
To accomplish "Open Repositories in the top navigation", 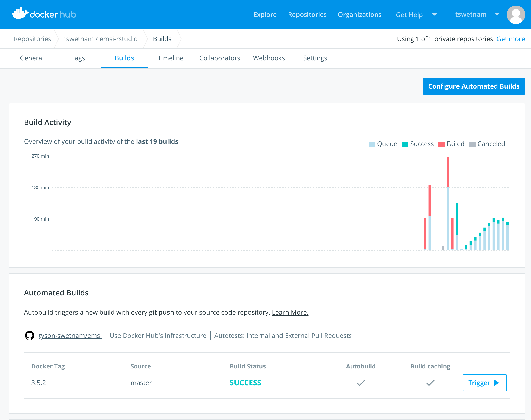I will (x=307, y=15).
